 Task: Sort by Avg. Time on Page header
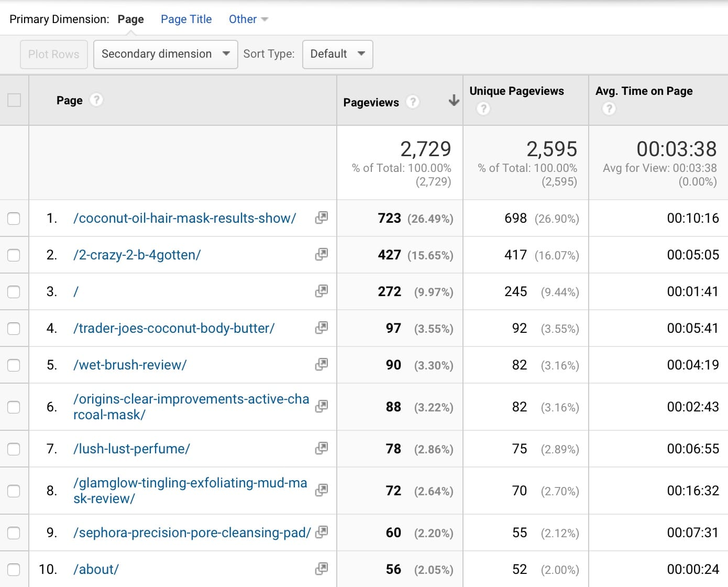tap(644, 91)
